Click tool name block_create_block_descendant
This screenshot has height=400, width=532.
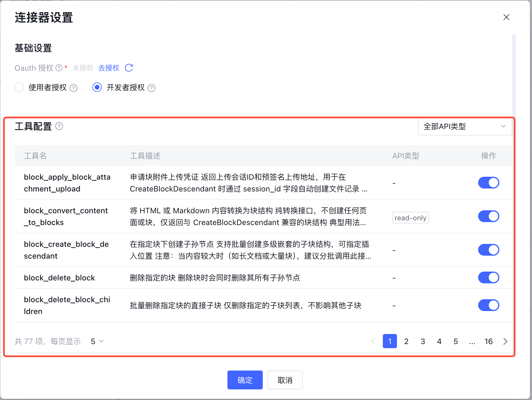coord(66,250)
